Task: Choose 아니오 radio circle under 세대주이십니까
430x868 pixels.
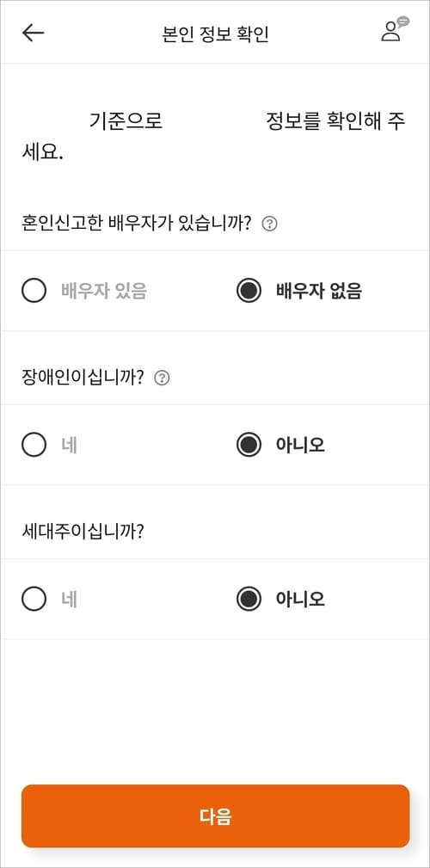Action: pos(249,599)
